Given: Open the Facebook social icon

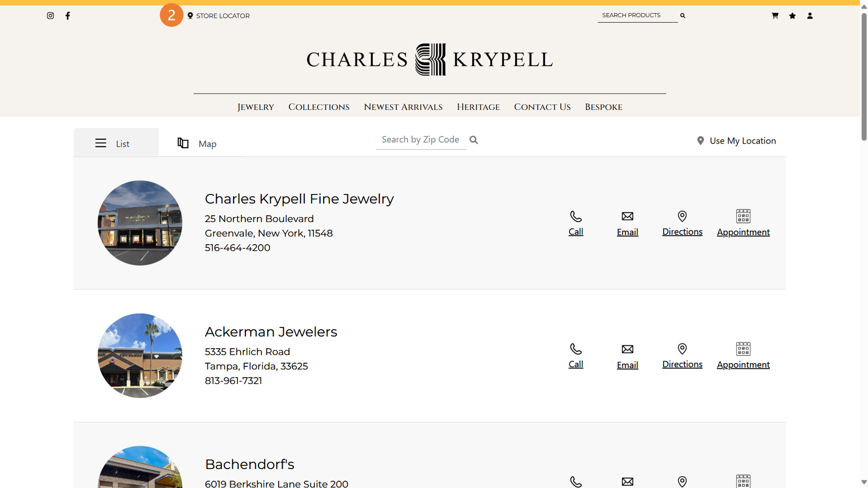Looking at the screenshot, I should (x=68, y=16).
